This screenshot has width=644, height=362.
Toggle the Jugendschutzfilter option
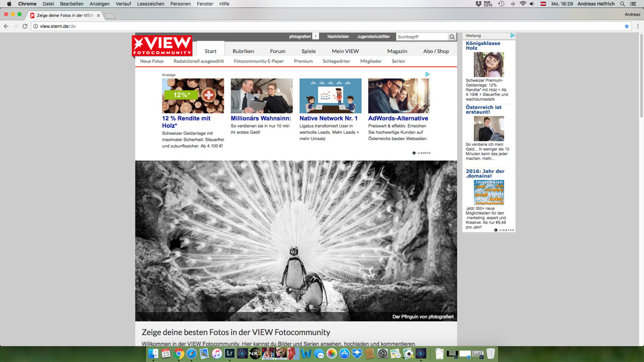click(x=373, y=37)
